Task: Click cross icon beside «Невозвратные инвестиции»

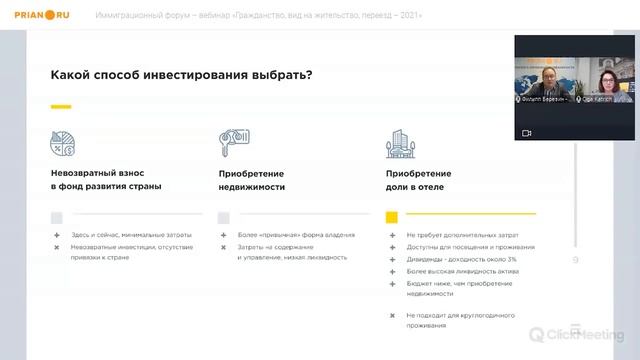Action: 57,247
